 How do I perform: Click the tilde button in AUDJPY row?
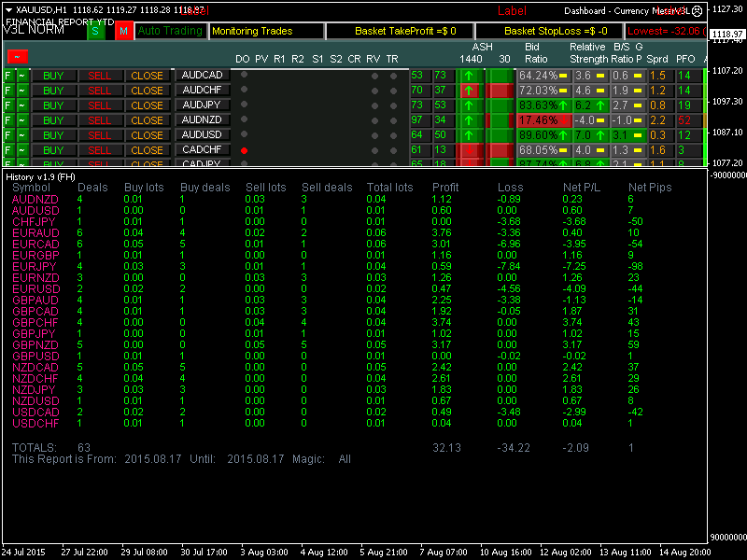point(22,105)
